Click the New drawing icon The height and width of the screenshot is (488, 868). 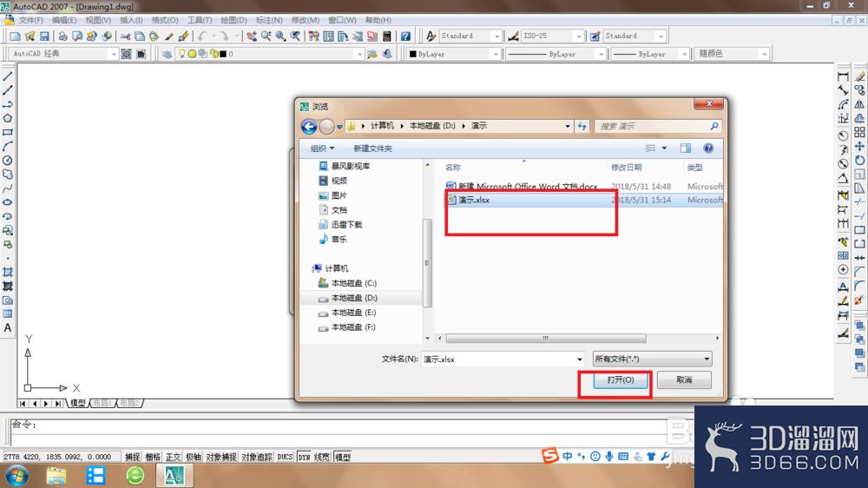[x=15, y=36]
